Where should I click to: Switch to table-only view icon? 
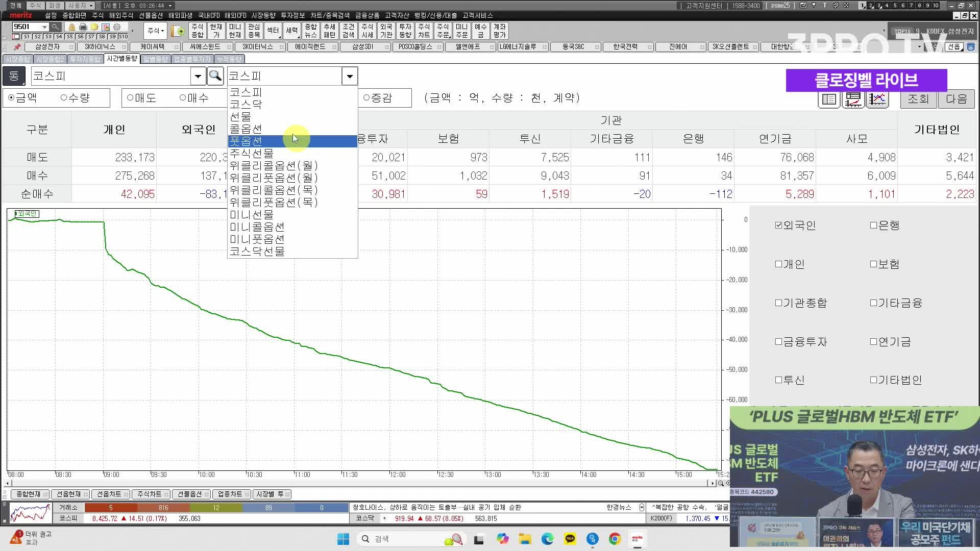(x=829, y=99)
